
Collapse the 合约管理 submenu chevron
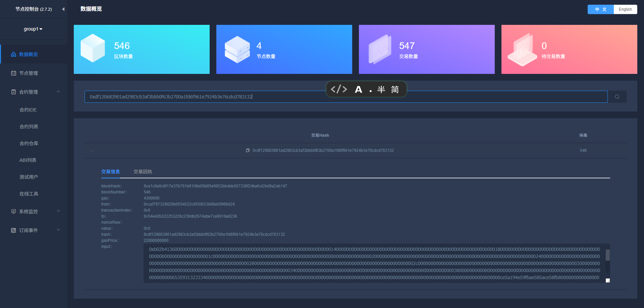tap(58, 92)
